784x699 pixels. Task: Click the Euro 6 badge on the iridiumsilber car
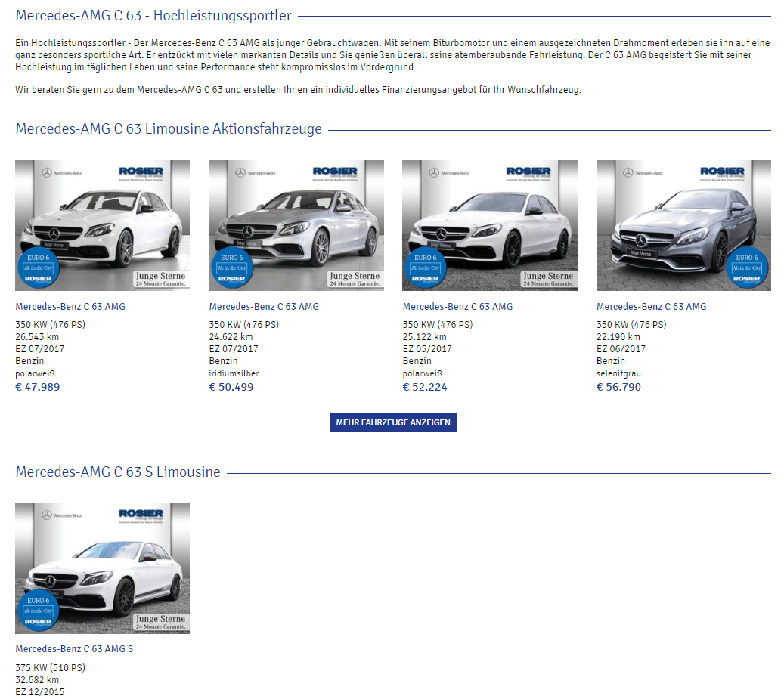point(232,268)
